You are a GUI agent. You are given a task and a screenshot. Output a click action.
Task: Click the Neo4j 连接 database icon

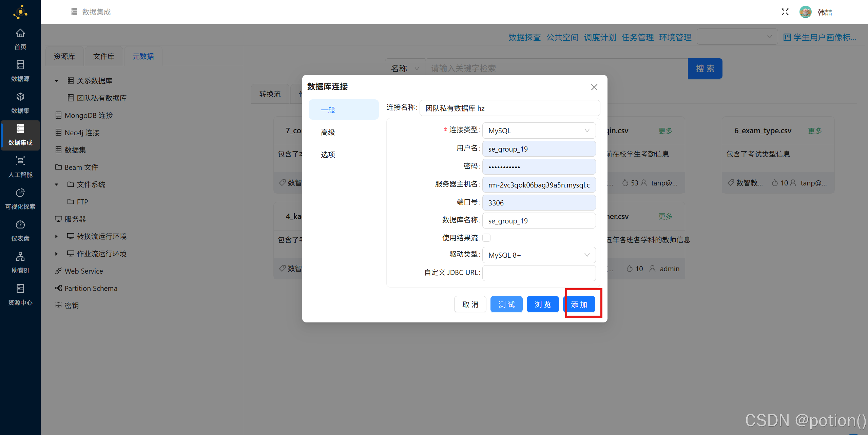coord(58,133)
